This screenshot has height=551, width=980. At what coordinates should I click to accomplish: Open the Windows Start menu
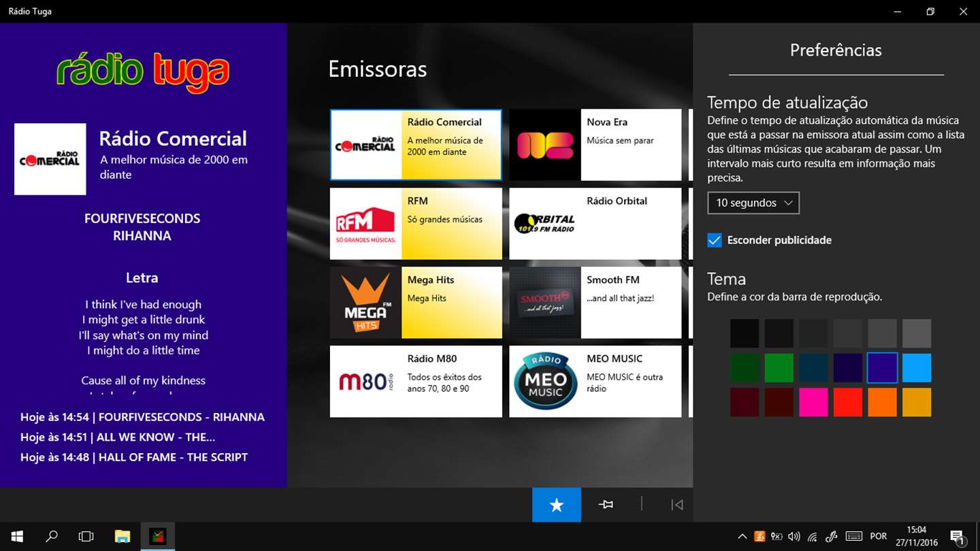click(17, 537)
